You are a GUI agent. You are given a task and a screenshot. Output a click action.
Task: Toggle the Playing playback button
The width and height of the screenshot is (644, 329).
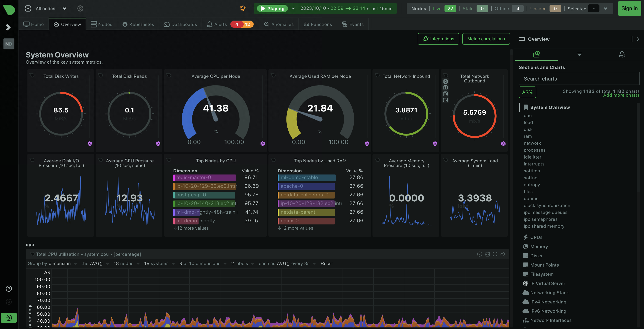pyautogui.click(x=272, y=8)
